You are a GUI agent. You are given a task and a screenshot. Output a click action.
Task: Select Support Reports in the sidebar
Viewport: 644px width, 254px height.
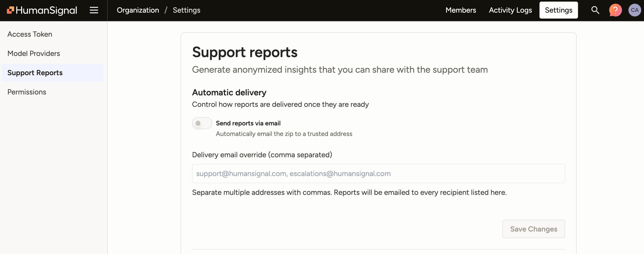(x=35, y=73)
